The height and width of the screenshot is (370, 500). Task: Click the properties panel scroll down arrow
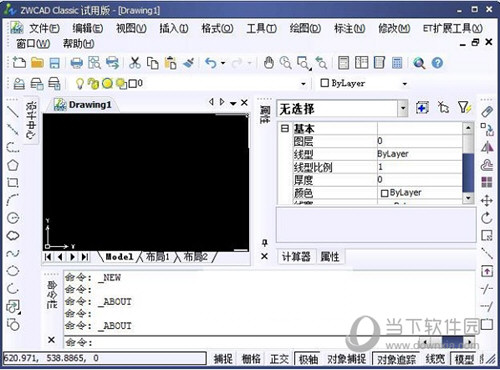click(x=468, y=198)
